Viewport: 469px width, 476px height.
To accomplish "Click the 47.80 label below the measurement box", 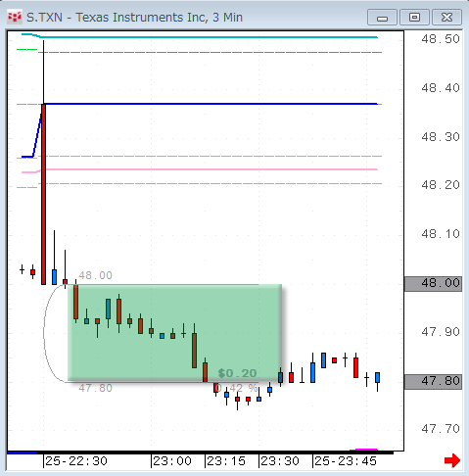I will click(x=95, y=388).
